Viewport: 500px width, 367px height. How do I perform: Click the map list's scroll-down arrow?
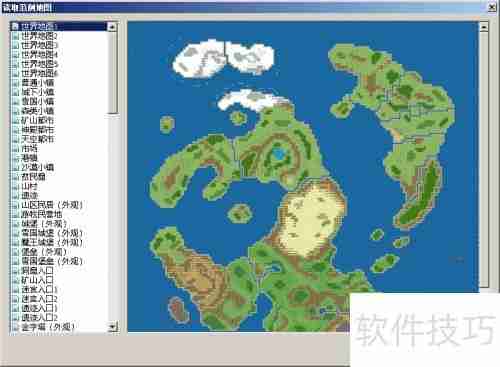click(113, 327)
